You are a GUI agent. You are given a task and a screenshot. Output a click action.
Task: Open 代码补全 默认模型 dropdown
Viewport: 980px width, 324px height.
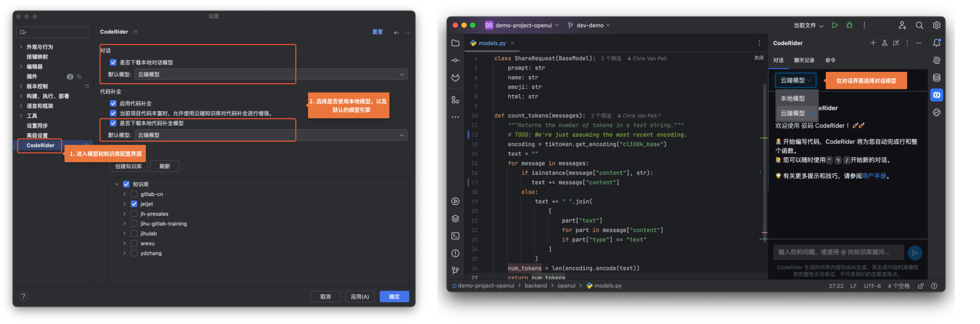point(271,135)
